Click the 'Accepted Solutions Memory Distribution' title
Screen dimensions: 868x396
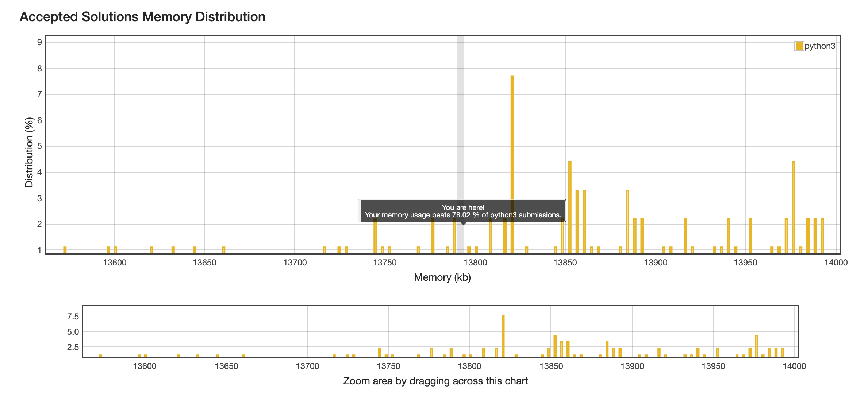click(x=142, y=17)
